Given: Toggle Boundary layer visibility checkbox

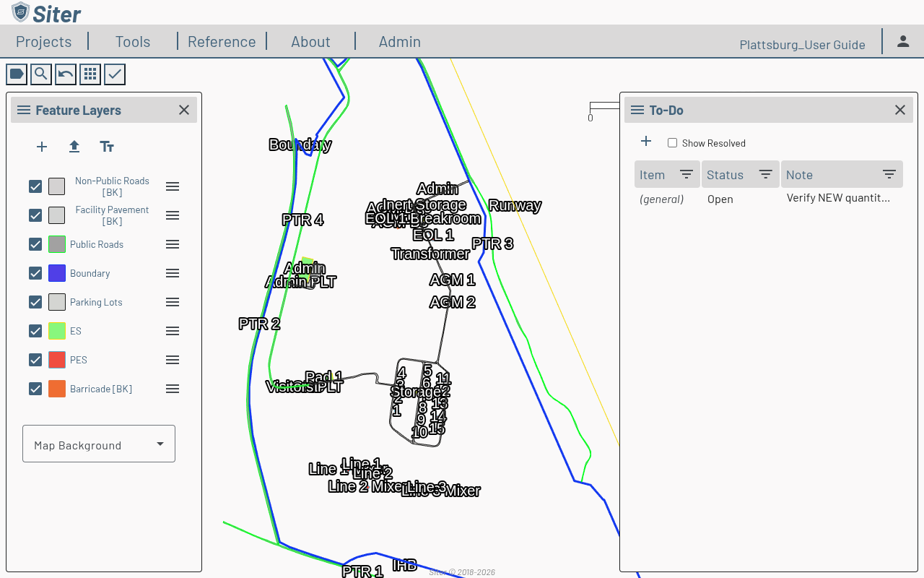Looking at the screenshot, I should (x=35, y=273).
